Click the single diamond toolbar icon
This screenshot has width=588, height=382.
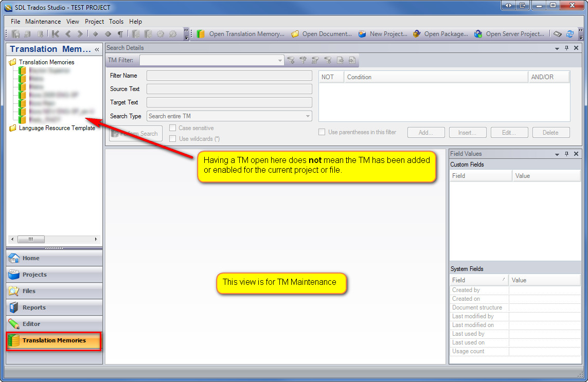click(x=95, y=34)
